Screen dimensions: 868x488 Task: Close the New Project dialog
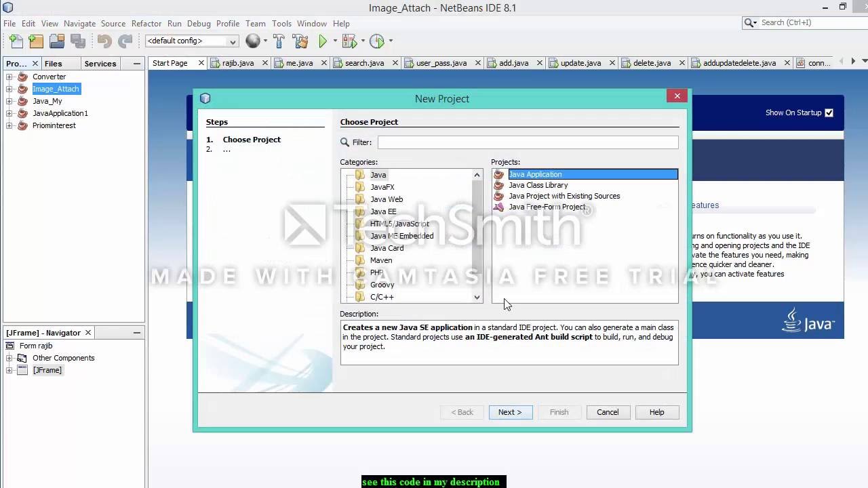click(x=677, y=96)
